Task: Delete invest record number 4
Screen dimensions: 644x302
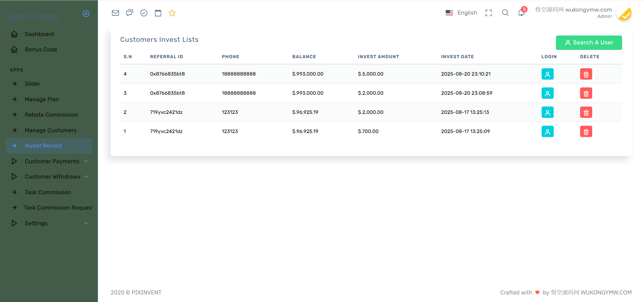Action: pyautogui.click(x=586, y=74)
